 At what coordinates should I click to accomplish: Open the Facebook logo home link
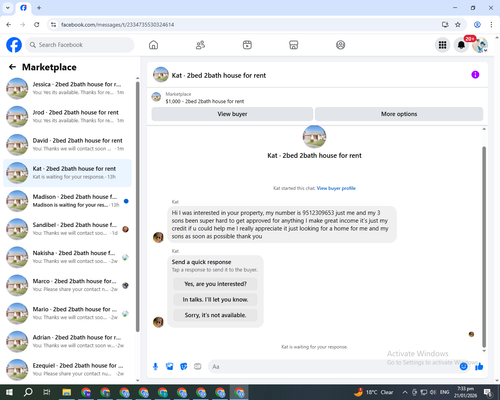(x=14, y=45)
